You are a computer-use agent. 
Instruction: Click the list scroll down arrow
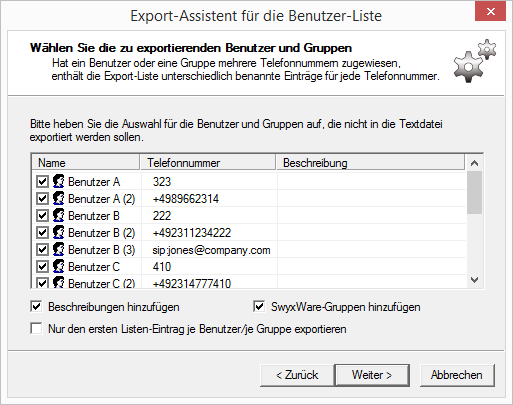click(x=474, y=280)
